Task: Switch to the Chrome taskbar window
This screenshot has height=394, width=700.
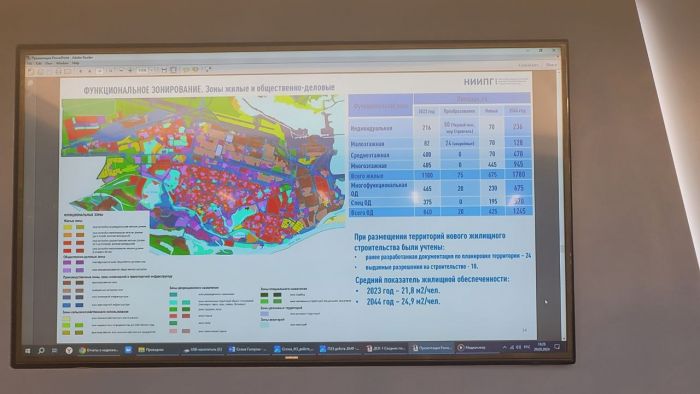Action: (99, 350)
